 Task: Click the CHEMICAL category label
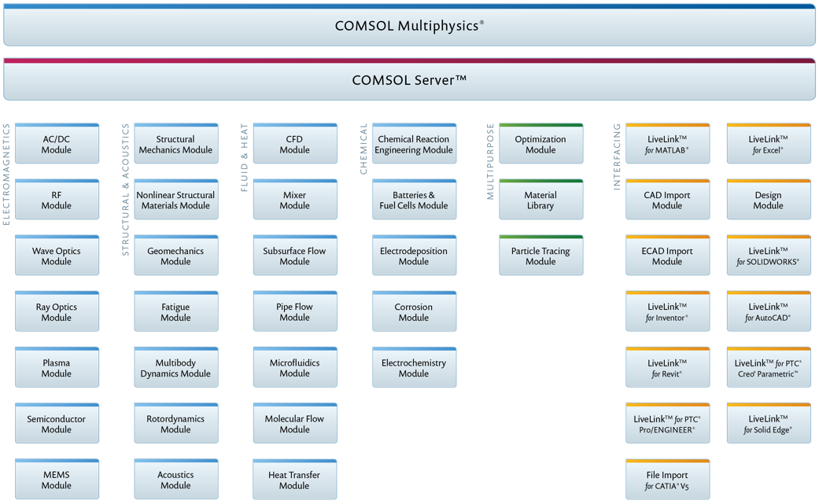(x=363, y=149)
